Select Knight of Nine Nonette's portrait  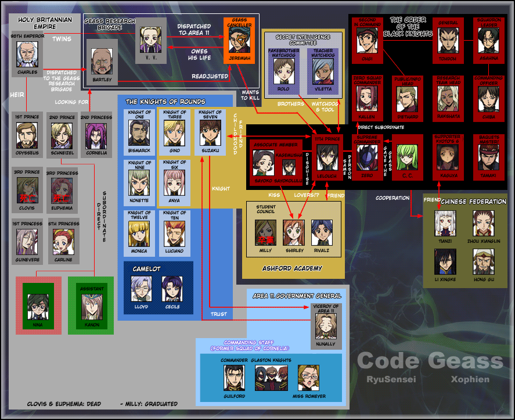pos(139,183)
